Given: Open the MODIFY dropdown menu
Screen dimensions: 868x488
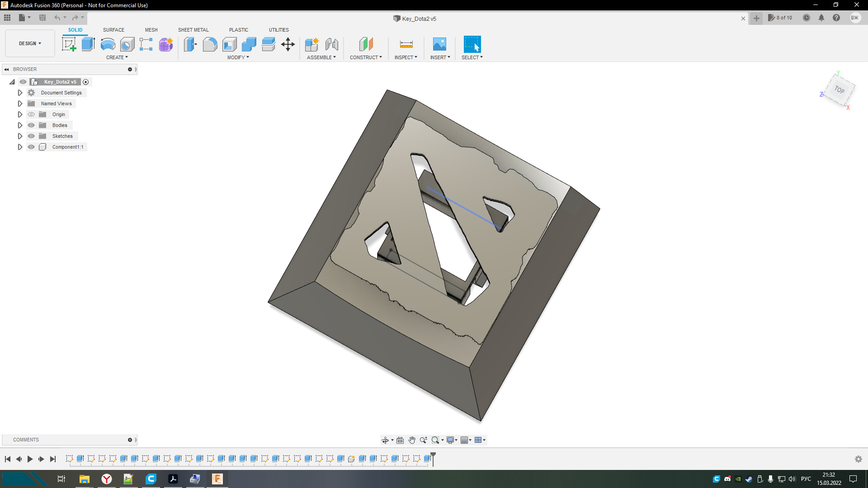Looking at the screenshot, I should 238,57.
